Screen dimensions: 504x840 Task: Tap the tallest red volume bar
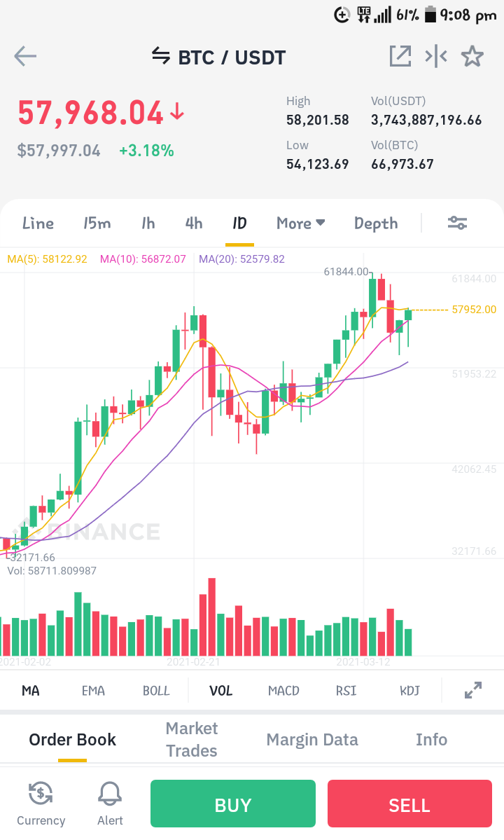(212, 617)
